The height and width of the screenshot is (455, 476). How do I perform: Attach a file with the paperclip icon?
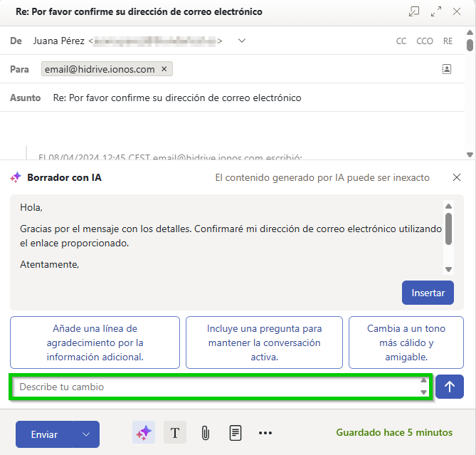click(x=205, y=433)
